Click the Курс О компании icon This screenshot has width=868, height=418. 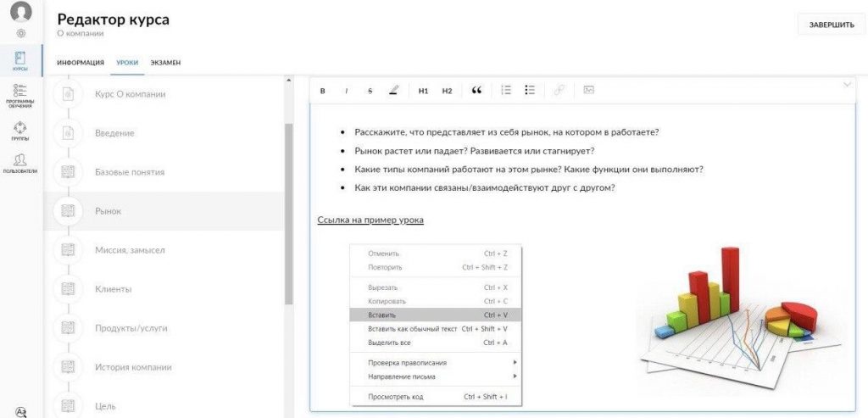68,94
